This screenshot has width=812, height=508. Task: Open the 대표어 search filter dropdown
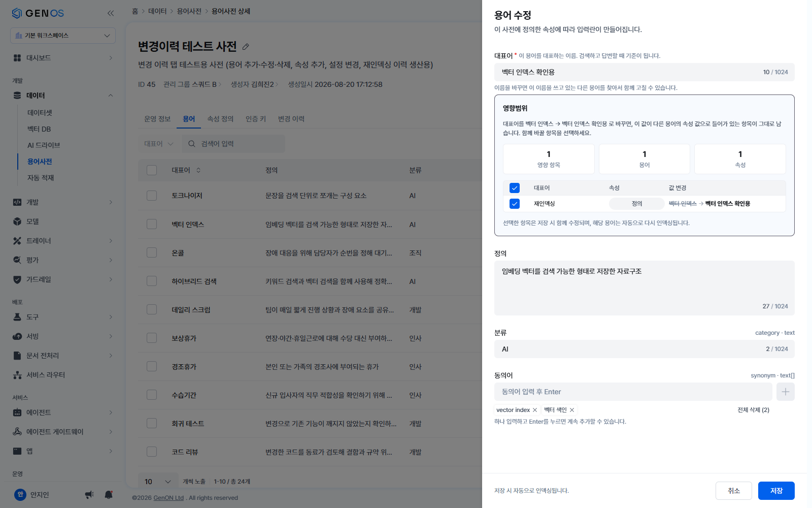coord(158,144)
